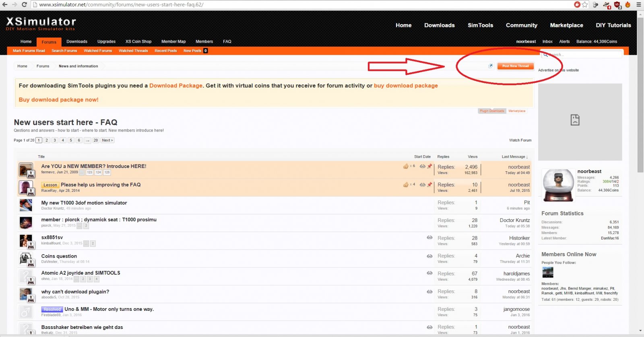This screenshot has height=337, width=644.
Task: Click the Resolved prefix label
Action: click(x=52, y=309)
